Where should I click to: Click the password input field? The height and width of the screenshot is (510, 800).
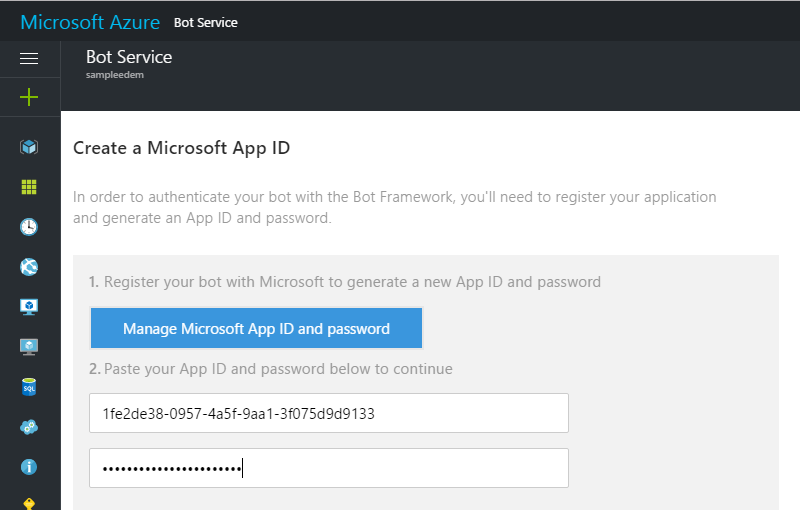(329, 468)
